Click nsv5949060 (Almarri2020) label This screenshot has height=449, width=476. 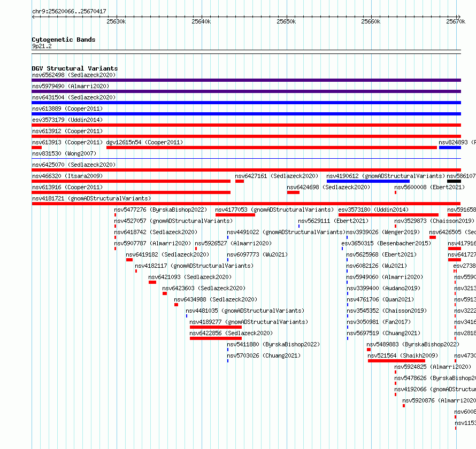(385, 277)
